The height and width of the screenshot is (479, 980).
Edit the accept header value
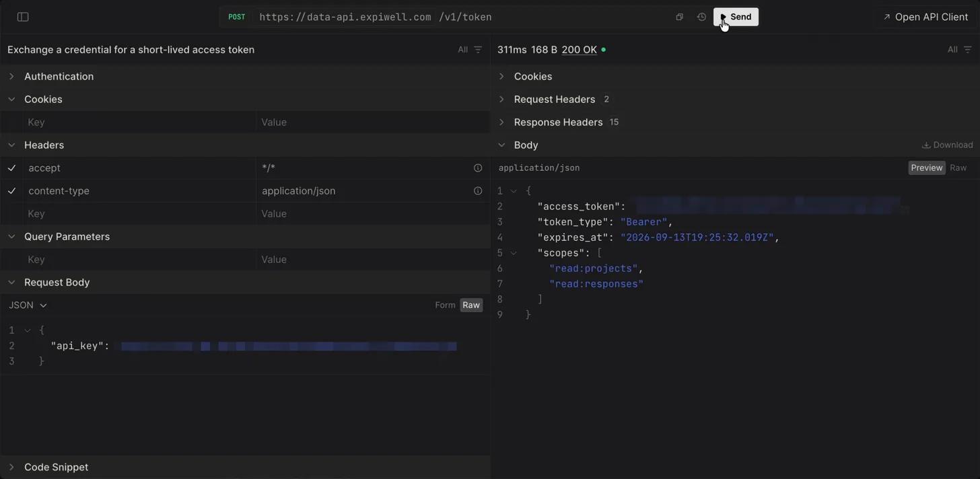tap(363, 168)
